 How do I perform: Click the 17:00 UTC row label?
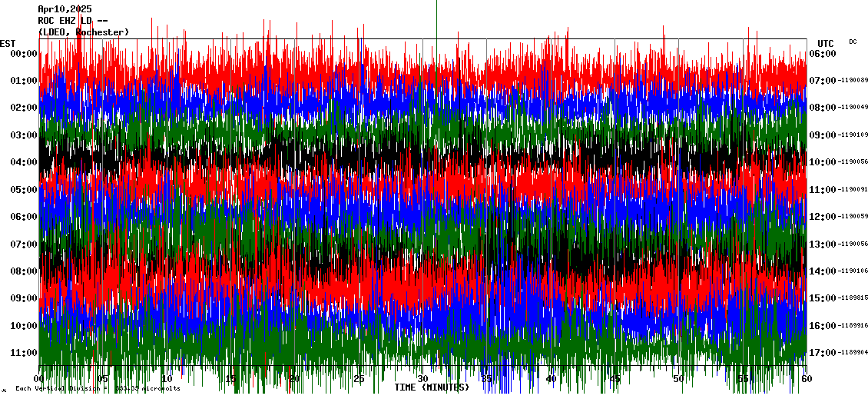click(x=822, y=353)
